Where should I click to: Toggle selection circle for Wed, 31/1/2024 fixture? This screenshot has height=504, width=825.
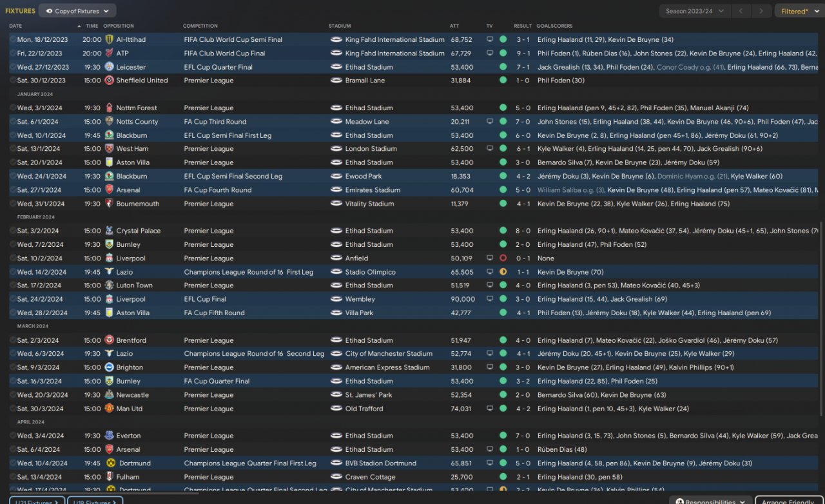click(x=13, y=204)
